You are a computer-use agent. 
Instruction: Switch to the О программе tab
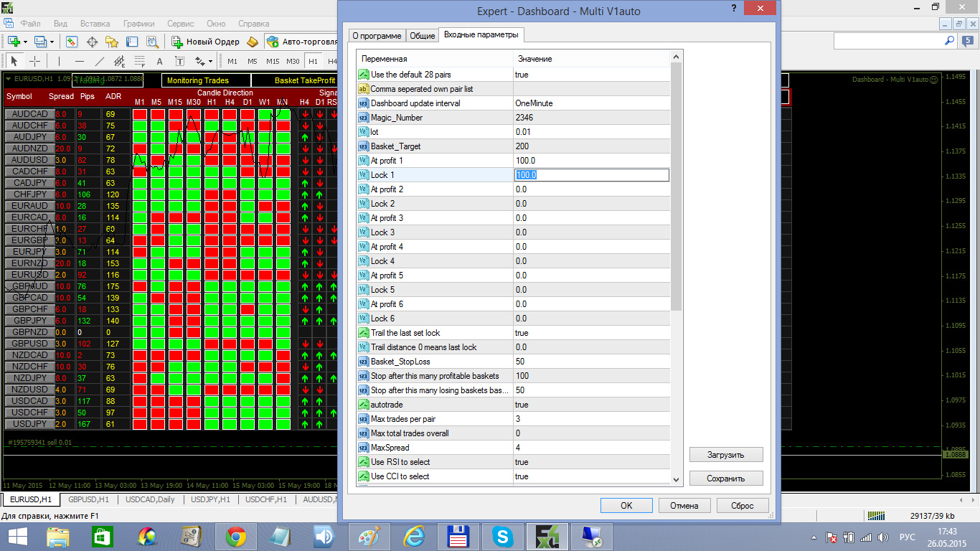pyautogui.click(x=377, y=35)
